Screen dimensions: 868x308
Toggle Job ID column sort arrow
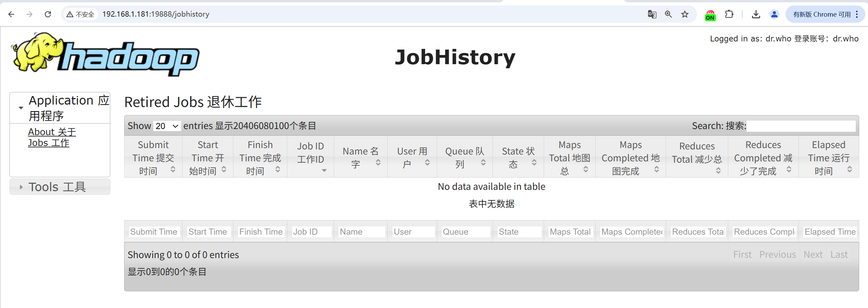point(324,170)
